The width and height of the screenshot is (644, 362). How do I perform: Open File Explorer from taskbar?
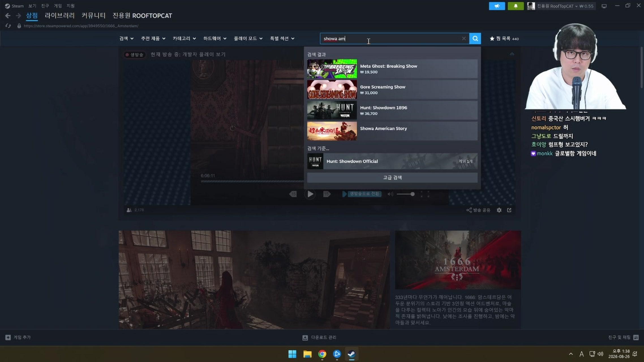pos(307,354)
